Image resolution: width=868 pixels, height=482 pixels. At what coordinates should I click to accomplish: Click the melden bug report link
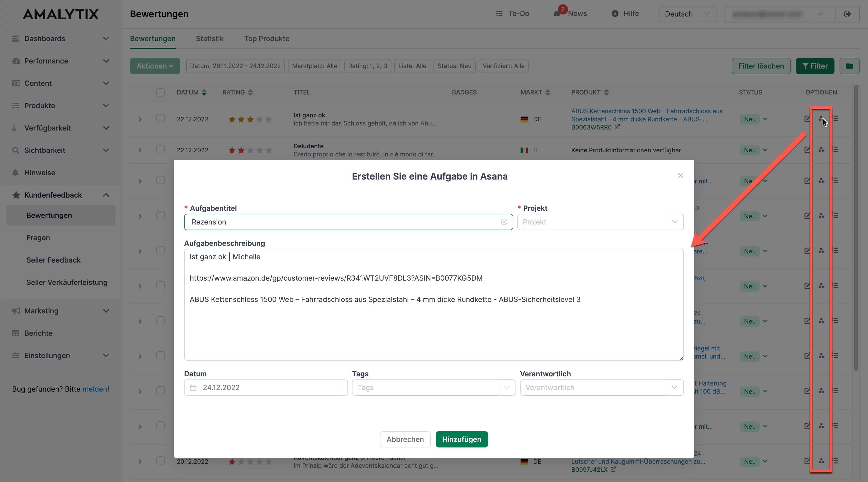pyautogui.click(x=95, y=389)
